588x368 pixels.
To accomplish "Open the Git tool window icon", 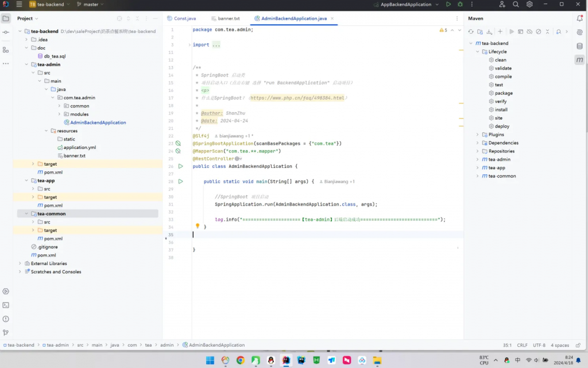I will (x=6, y=332).
